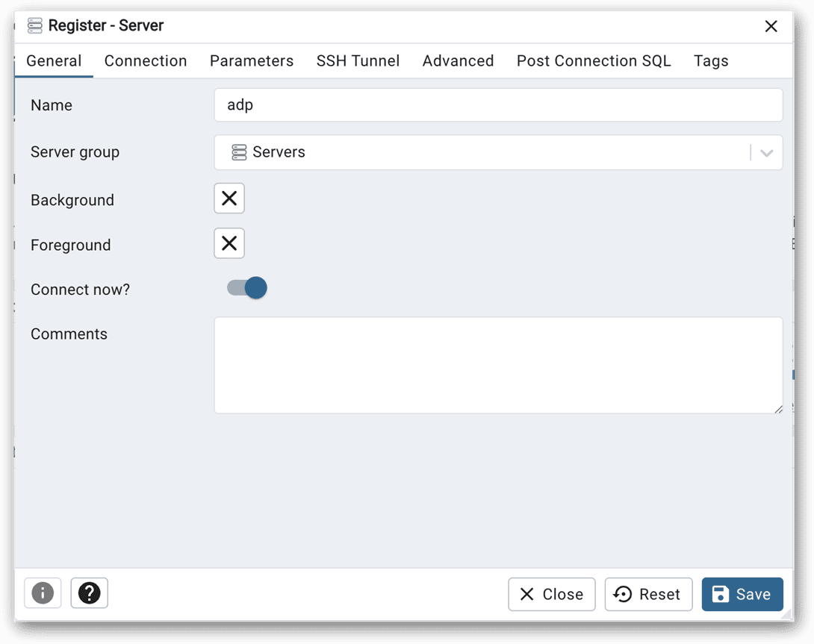Open help via question mark icon
The height and width of the screenshot is (644, 814).
tap(90, 593)
